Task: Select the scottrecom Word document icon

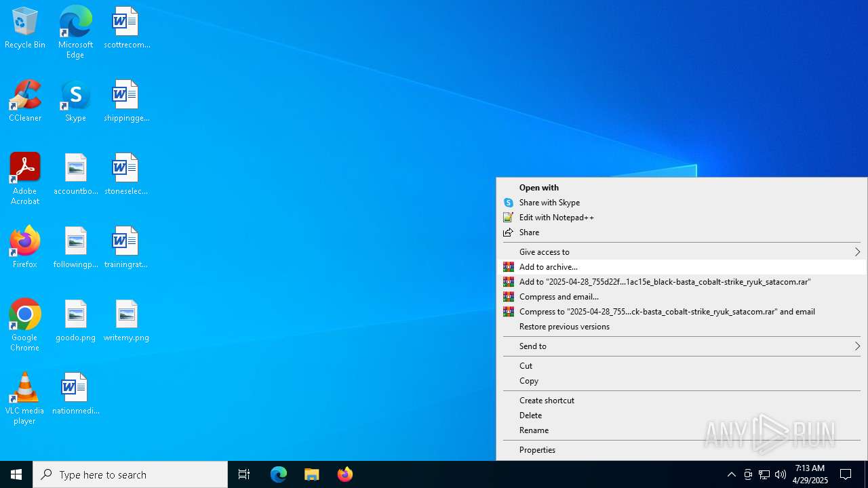Action: [127, 28]
